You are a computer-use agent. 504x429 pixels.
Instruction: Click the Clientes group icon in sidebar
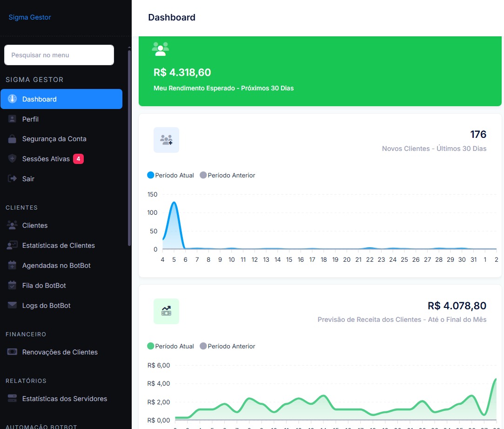(x=13, y=225)
